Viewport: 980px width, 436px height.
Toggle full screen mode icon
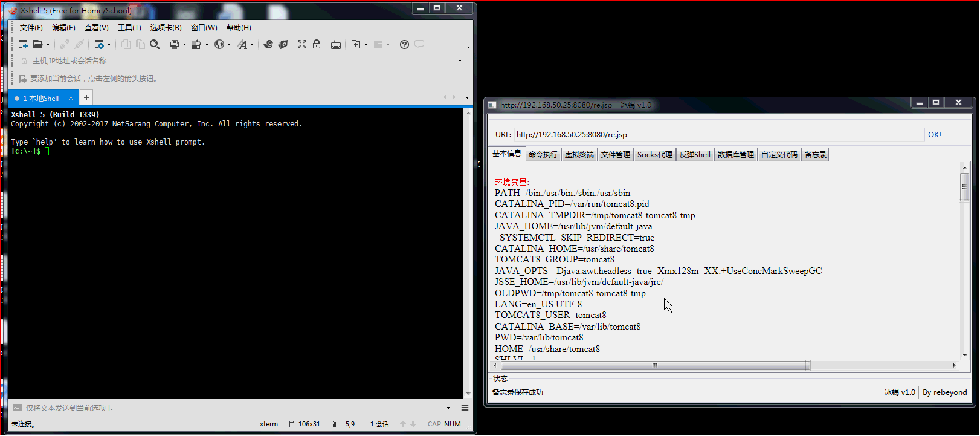302,44
